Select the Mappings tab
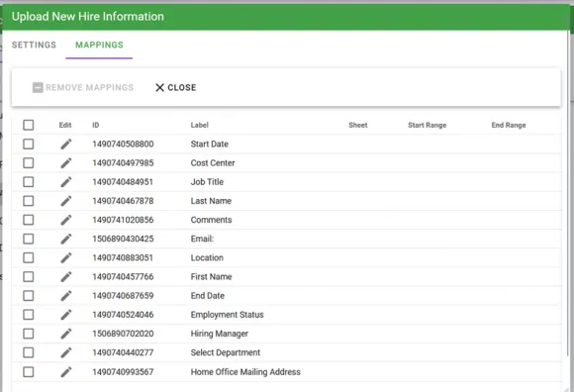Screen dimensions: 574x392 coord(99,45)
